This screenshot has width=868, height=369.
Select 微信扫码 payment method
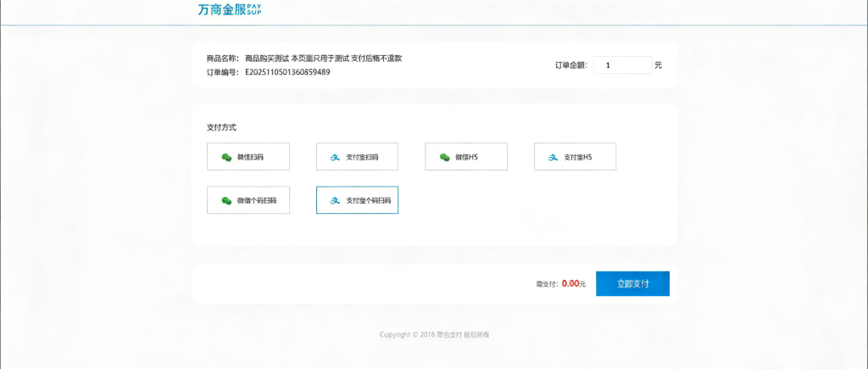coord(248,157)
